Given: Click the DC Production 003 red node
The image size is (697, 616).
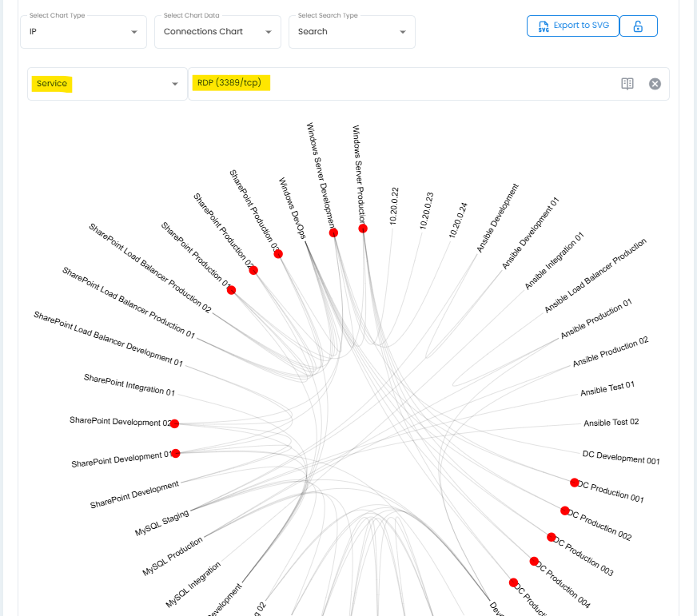Looking at the screenshot, I should coord(551,537).
